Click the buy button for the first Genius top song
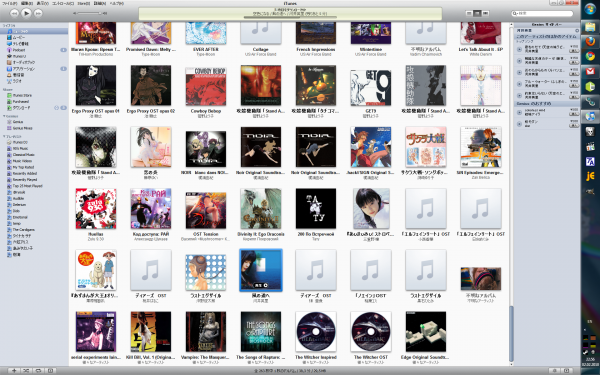 (574, 51)
